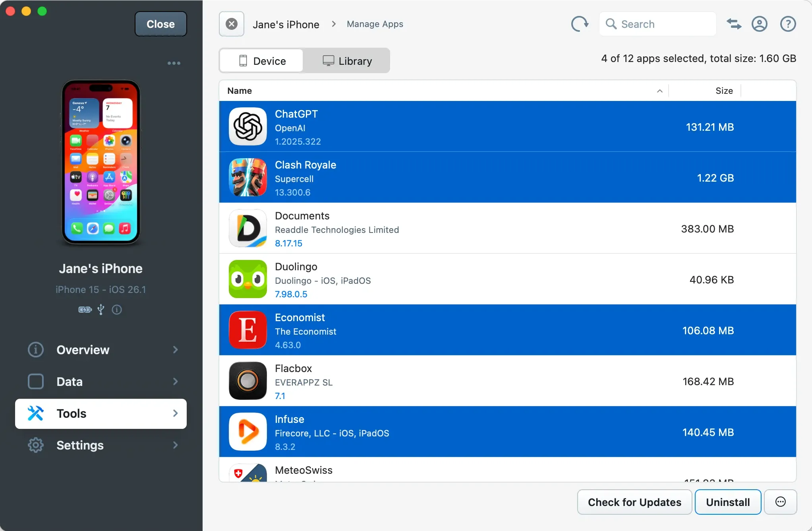The height and width of the screenshot is (531, 812).
Task: Click the back X button beside Jane's iPhone
Action: click(232, 24)
